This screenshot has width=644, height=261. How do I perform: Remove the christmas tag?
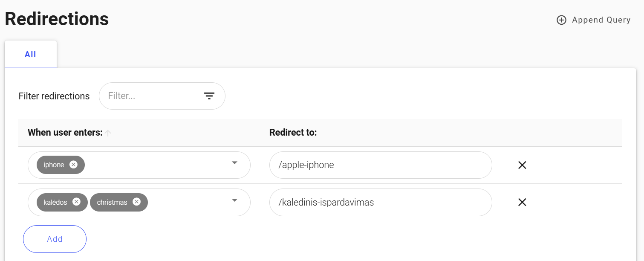(x=136, y=202)
